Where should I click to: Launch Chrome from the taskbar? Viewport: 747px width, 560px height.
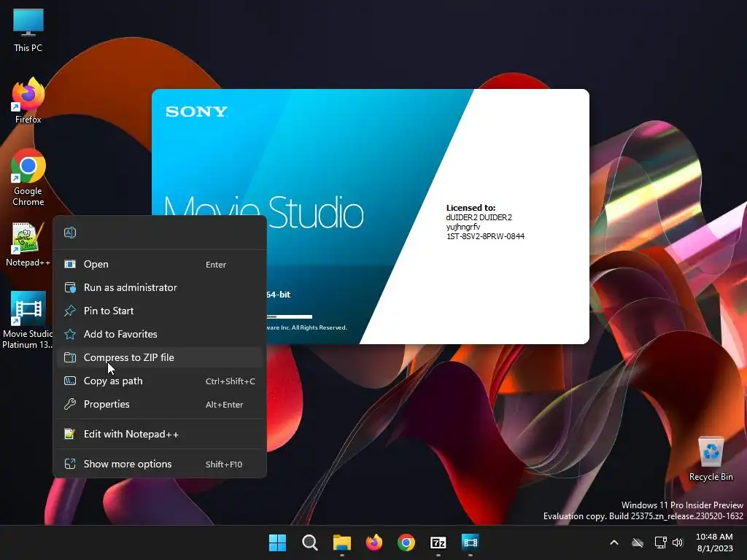coord(406,542)
